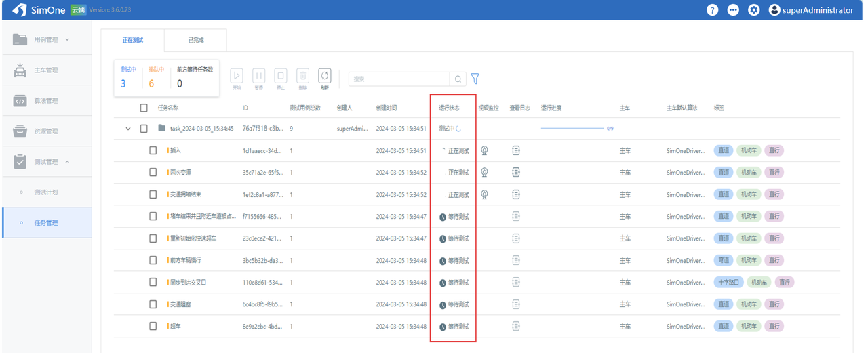Click the delete (删除) trash icon

[303, 77]
